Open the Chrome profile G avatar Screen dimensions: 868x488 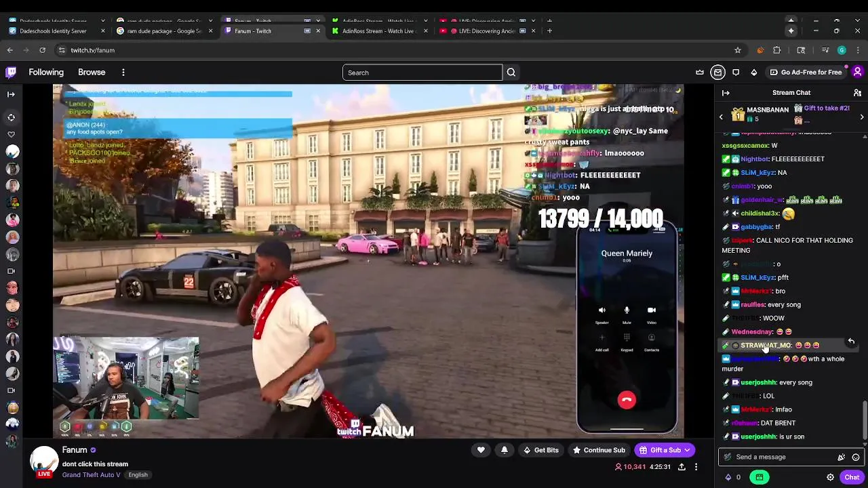pyautogui.click(x=842, y=50)
